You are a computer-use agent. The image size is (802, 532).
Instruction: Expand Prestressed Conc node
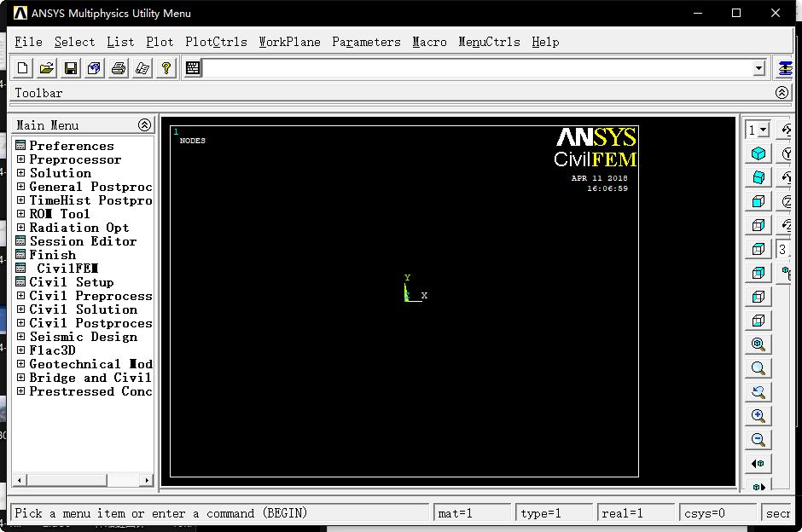20,391
